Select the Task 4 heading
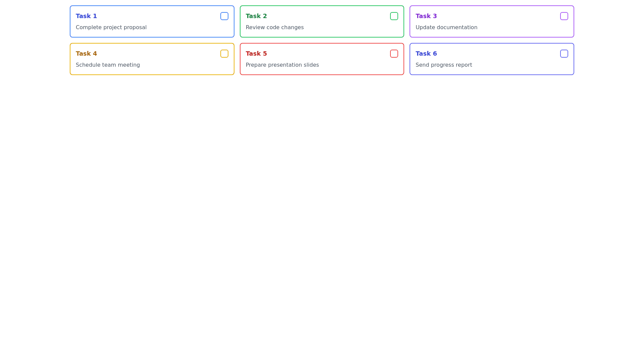The width and height of the screenshot is (644, 362). tap(86, 54)
